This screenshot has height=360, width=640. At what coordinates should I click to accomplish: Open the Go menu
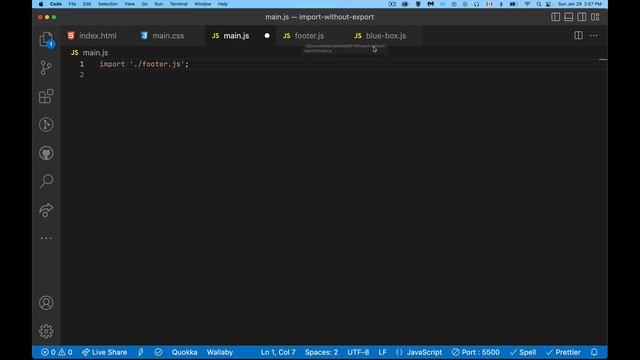(144, 4)
